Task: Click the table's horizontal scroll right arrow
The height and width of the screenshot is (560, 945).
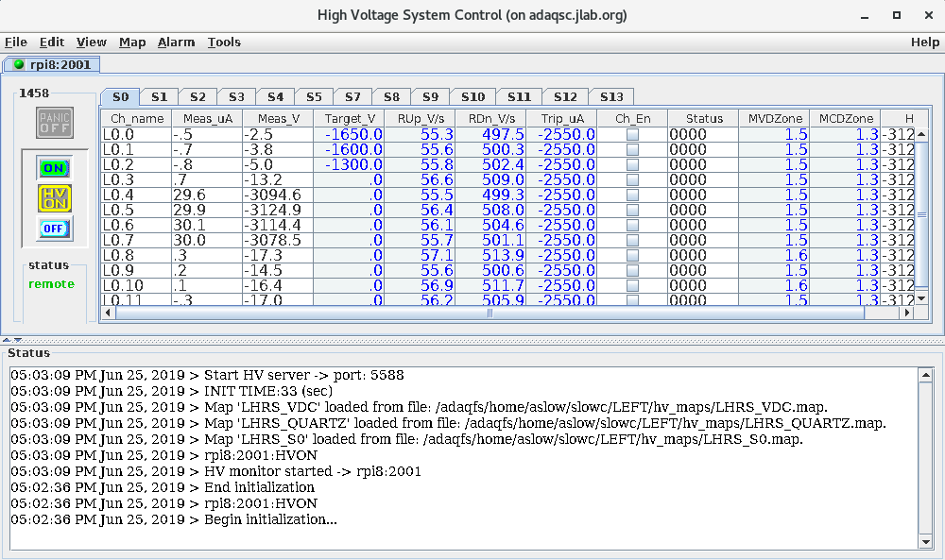Action: tap(907, 313)
